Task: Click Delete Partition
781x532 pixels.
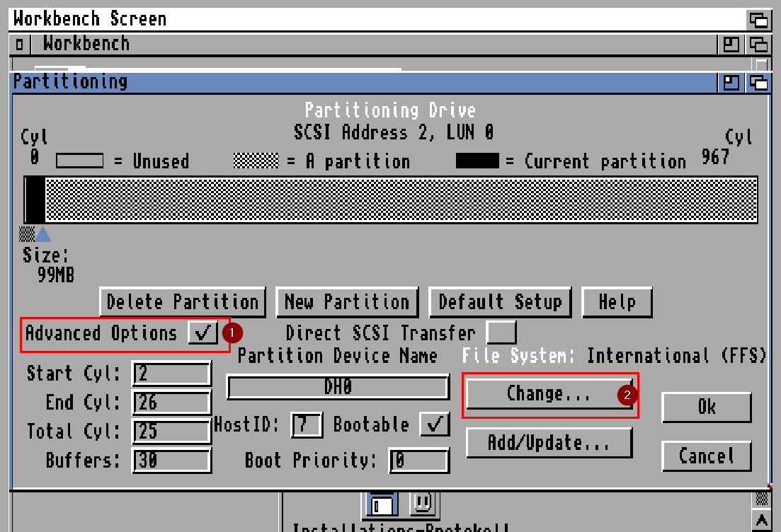Action: point(182,302)
